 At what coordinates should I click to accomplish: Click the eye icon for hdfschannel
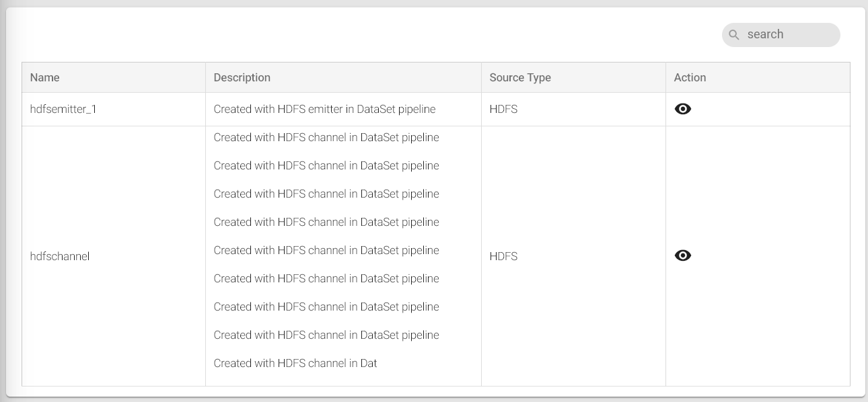tap(682, 255)
